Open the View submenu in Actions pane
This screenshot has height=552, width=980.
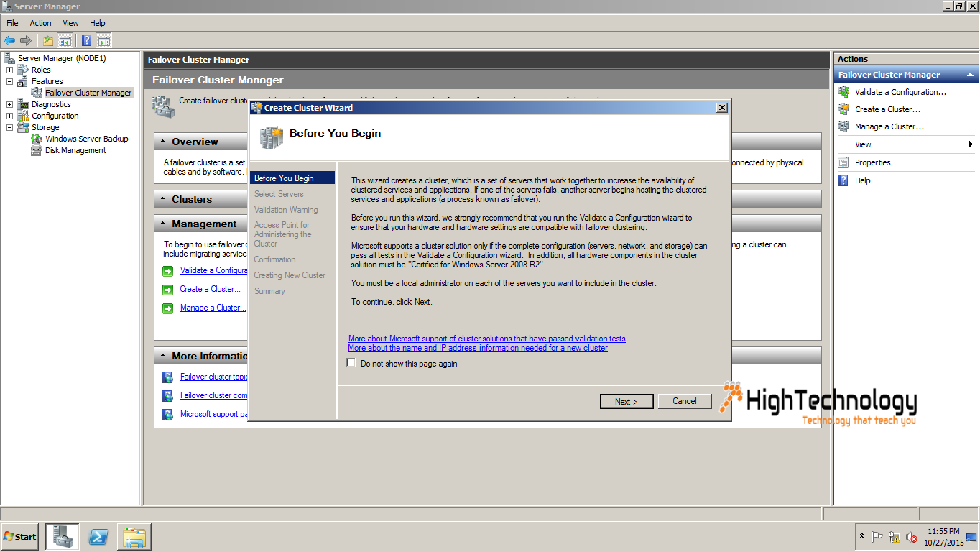coord(905,144)
